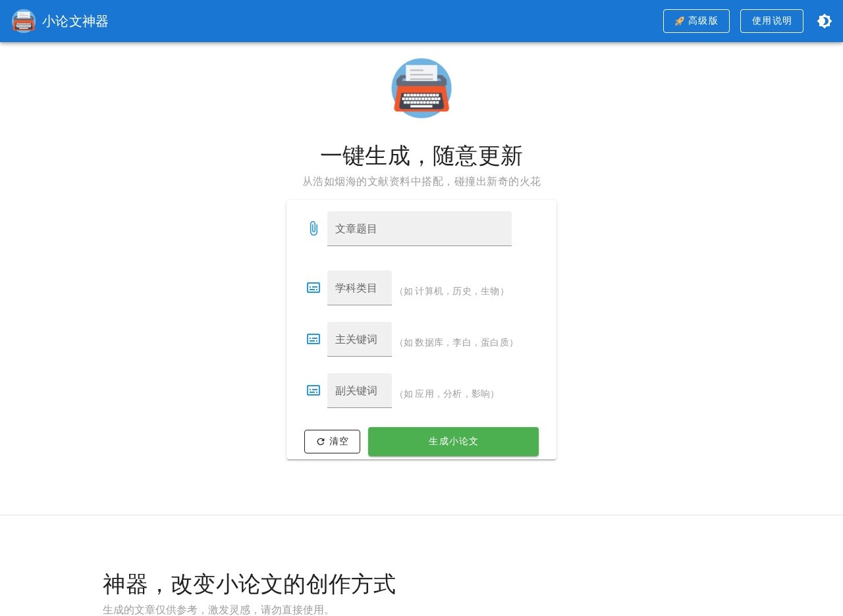Open the 使用说明 usage instructions

(771, 21)
